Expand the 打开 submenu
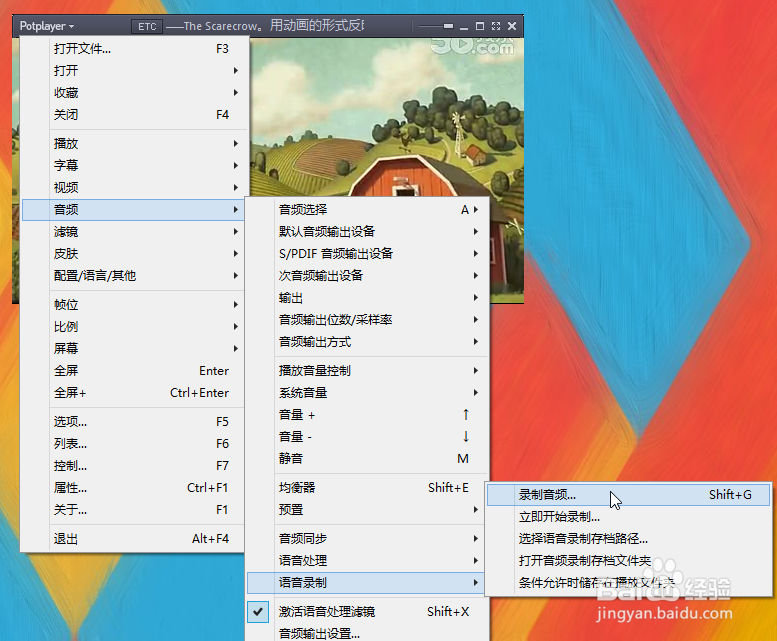 click(133, 70)
